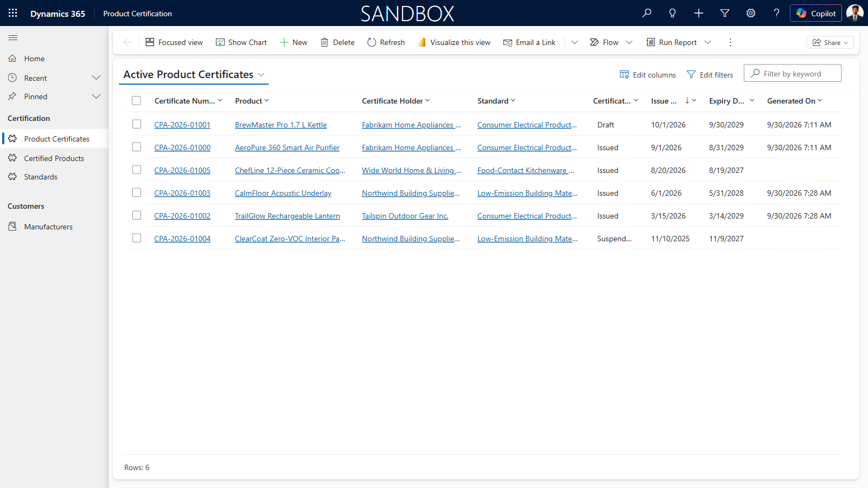
Task: Open Standard column header menu
Action: pyautogui.click(x=496, y=101)
